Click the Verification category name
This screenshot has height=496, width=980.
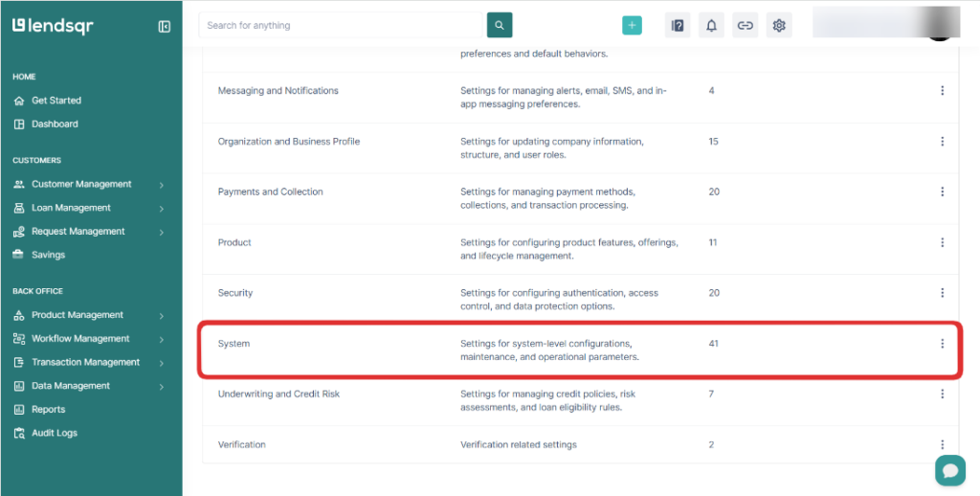click(x=241, y=444)
